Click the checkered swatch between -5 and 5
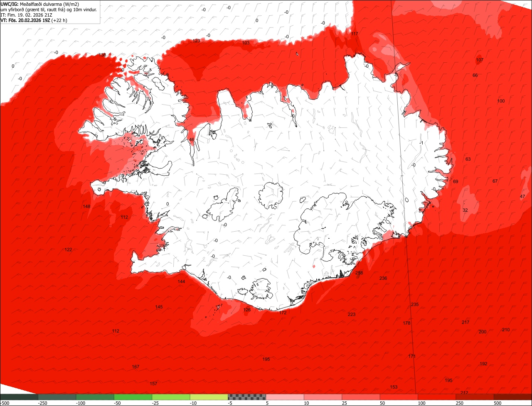Image resolution: width=532 pixels, height=406 pixels. (247, 397)
